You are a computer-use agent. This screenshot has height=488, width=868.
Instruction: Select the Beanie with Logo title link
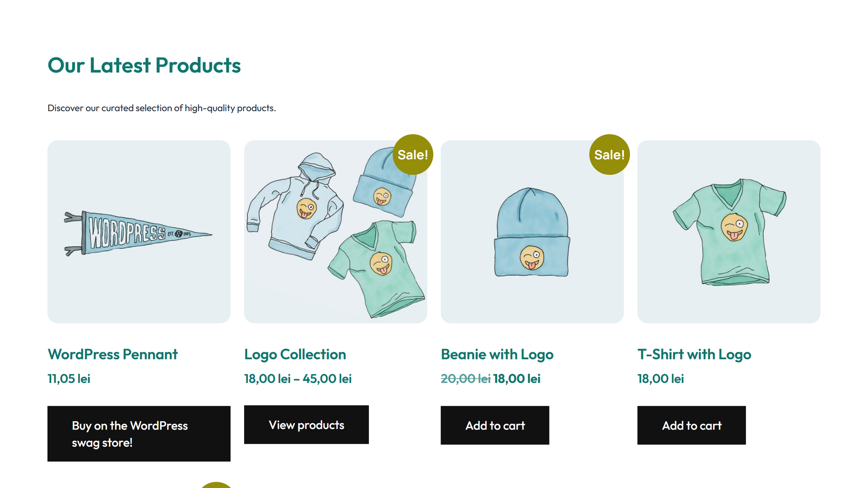497,354
